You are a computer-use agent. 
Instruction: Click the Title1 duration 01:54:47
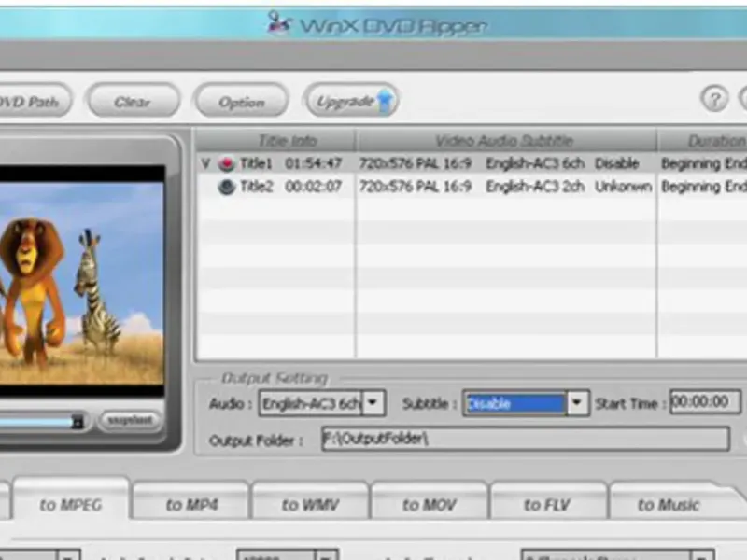pos(314,164)
